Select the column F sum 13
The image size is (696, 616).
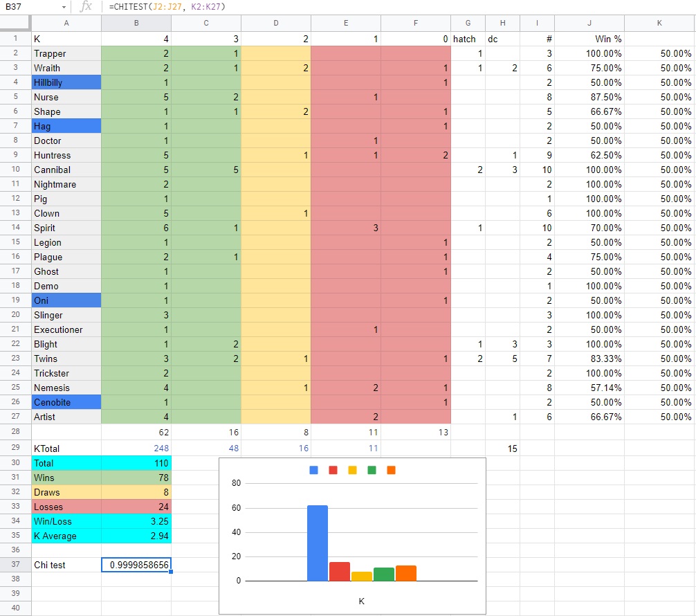416,432
